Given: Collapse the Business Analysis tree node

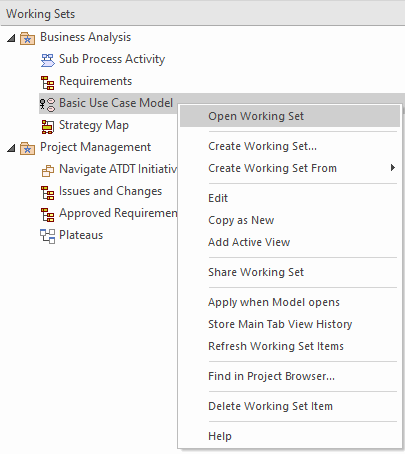Looking at the screenshot, I should tap(11, 38).
